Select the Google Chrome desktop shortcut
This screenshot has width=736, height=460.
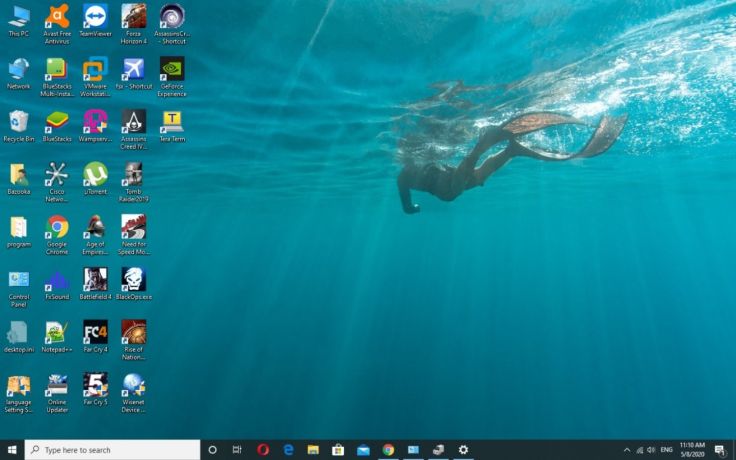[x=57, y=227]
